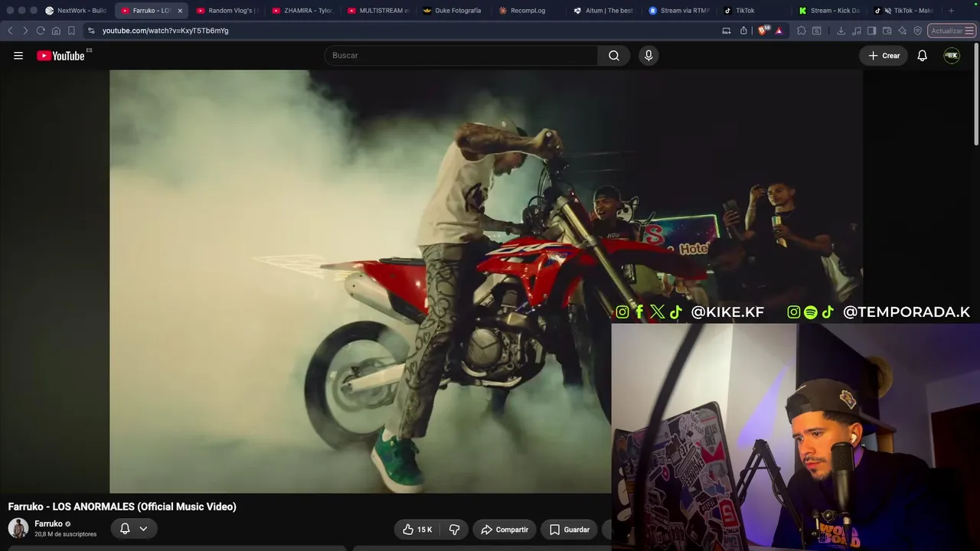
Task: Focus the Buscar search field
Action: point(461,56)
